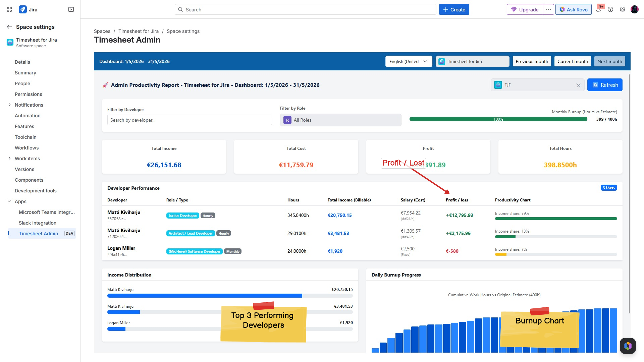Refresh the productivity report

pos(605,85)
